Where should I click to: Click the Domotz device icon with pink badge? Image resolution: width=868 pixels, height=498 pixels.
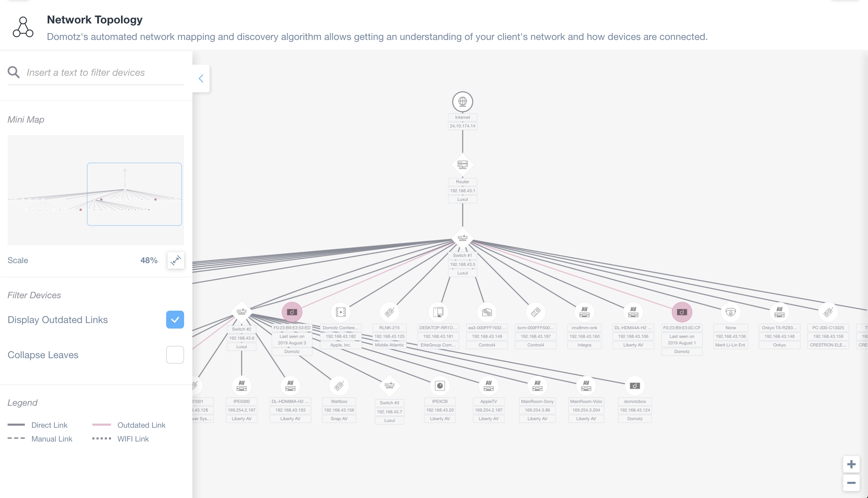[292, 312]
